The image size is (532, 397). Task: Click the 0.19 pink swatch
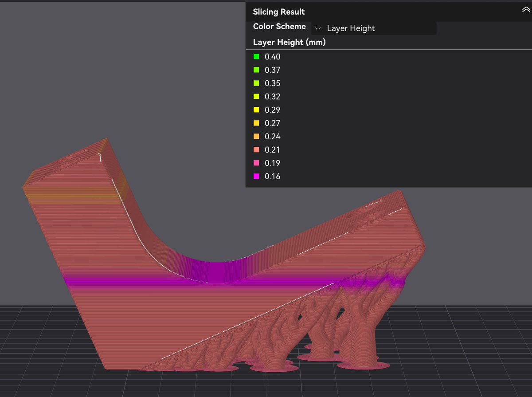click(256, 163)
